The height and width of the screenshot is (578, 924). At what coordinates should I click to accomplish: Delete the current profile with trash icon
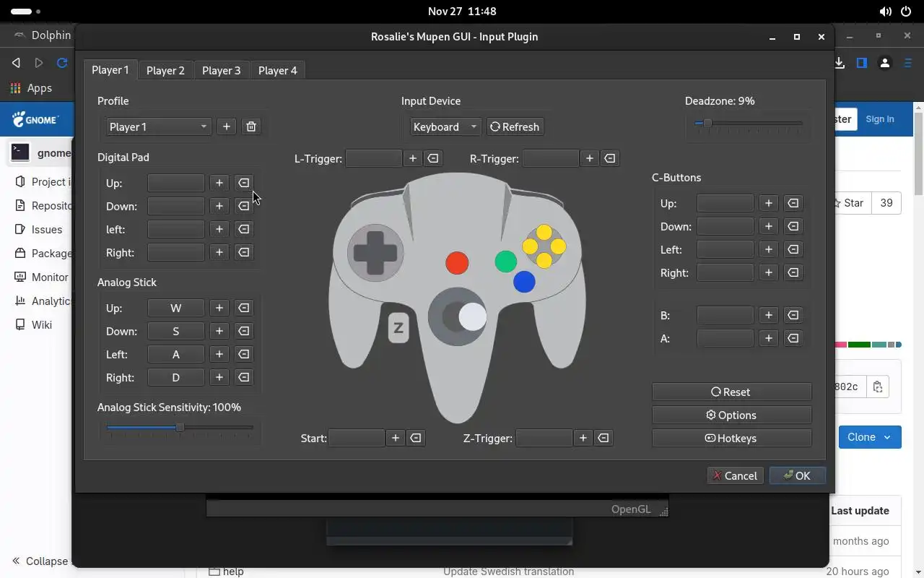tap(251, 126)
